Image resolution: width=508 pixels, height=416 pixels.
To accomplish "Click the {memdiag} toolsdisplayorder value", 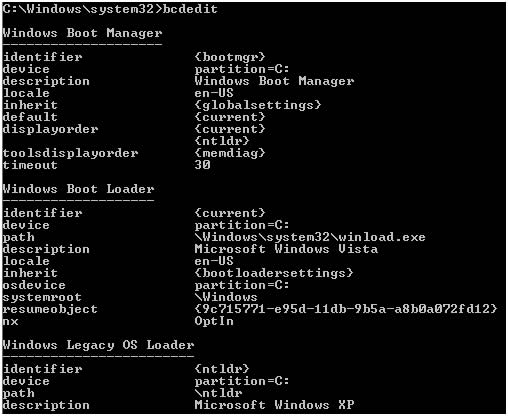I will coord(230,153).
